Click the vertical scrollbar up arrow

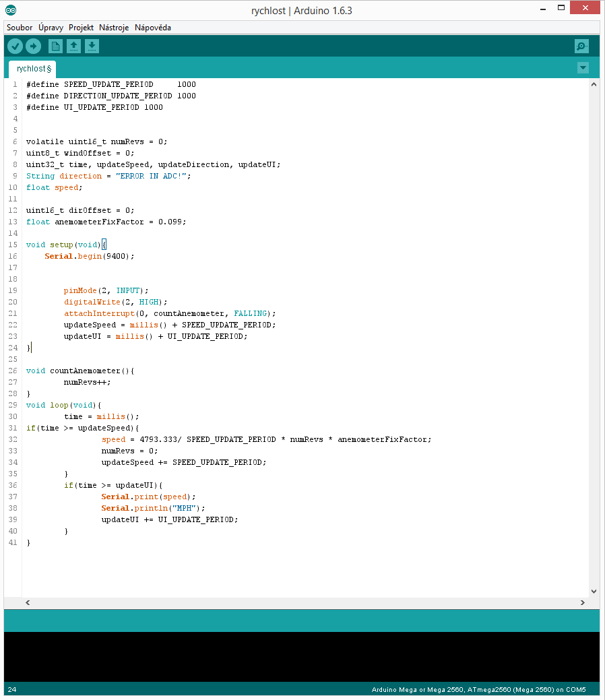click(594, 84)
